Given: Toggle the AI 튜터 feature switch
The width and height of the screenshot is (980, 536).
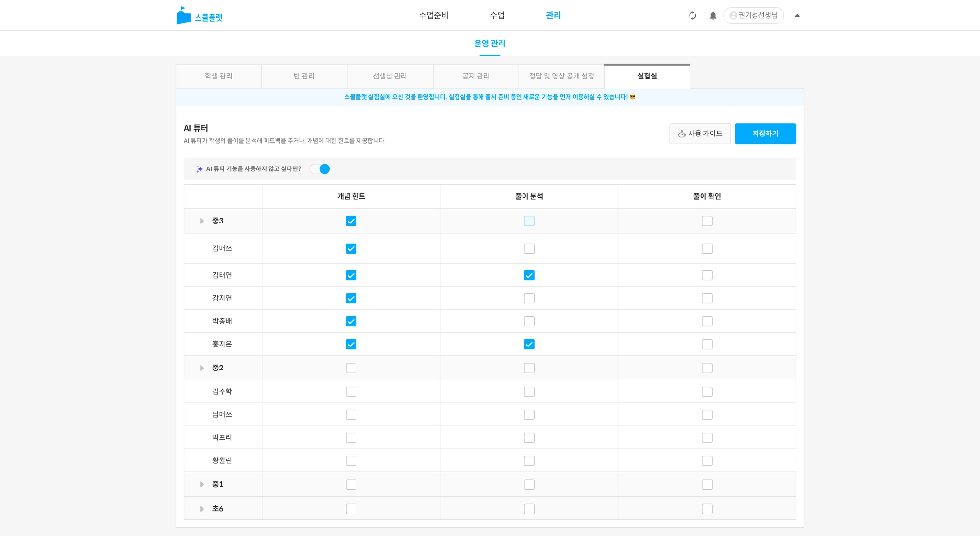Looking at the screenshot, I should tap(320, 169).
